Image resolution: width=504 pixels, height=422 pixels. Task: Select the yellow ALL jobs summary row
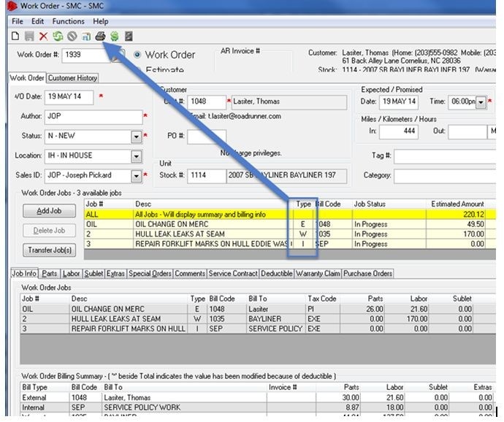click(x=290, y=215)
